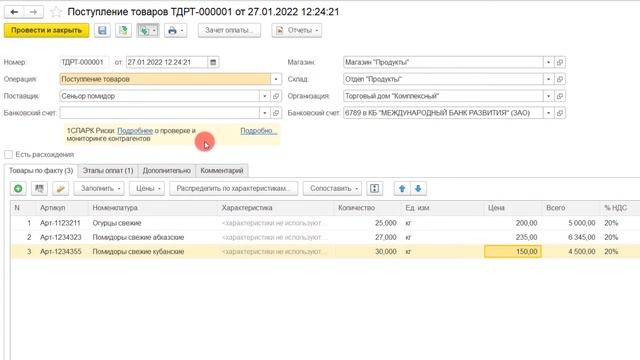Open the organization's bank account record
The image size is (640, 360).
click(x=560, y=113)
